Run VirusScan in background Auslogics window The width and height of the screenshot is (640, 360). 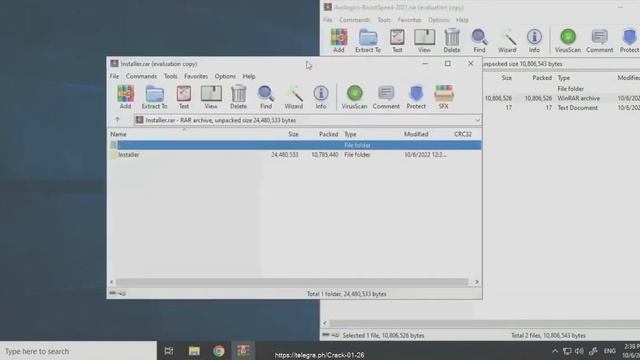point(568,41)
